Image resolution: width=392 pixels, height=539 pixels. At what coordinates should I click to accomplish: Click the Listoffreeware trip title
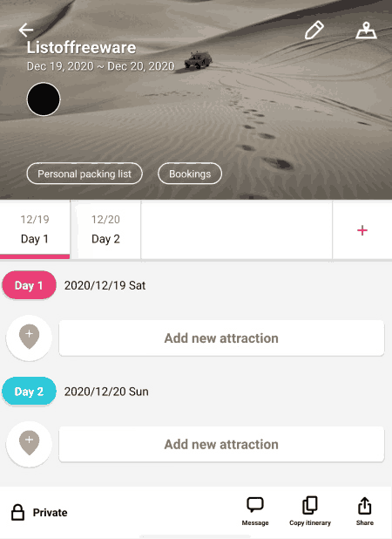(x=81, y=47)
